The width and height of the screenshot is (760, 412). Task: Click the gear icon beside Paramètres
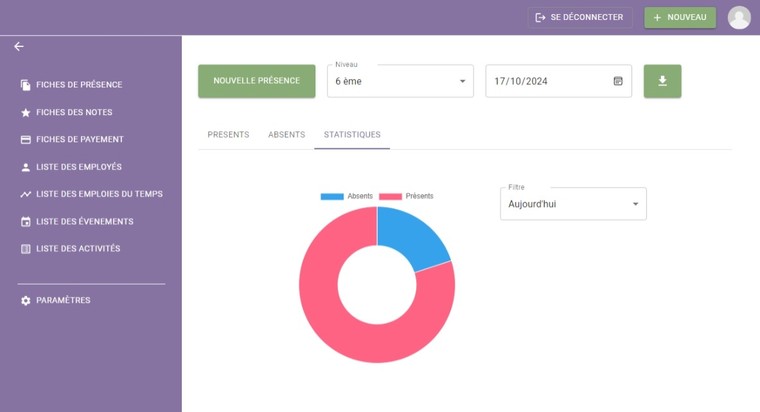point(26,301)
